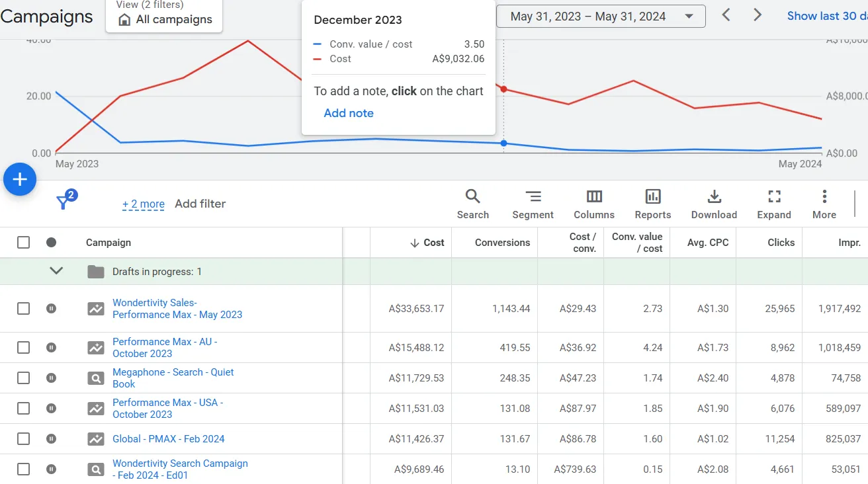Open the Reports icon
Screen dimensions: 868x484
tap(652, 197)
